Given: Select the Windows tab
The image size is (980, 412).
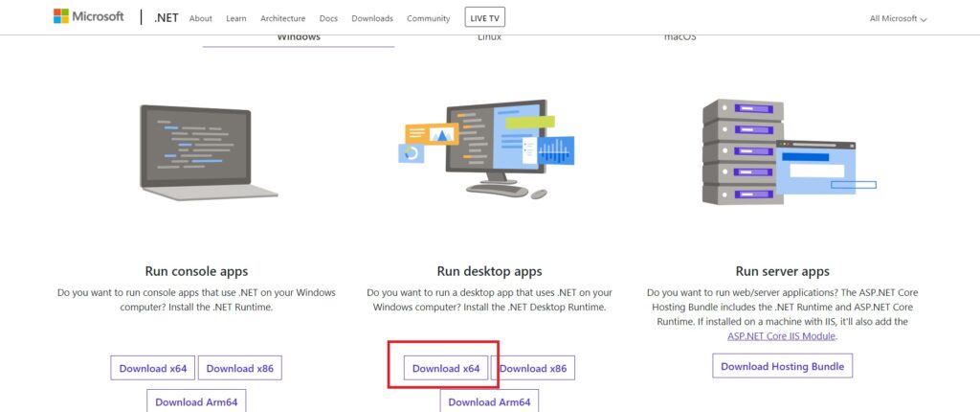Looking at the screenshot, I should tap(299, 39).
